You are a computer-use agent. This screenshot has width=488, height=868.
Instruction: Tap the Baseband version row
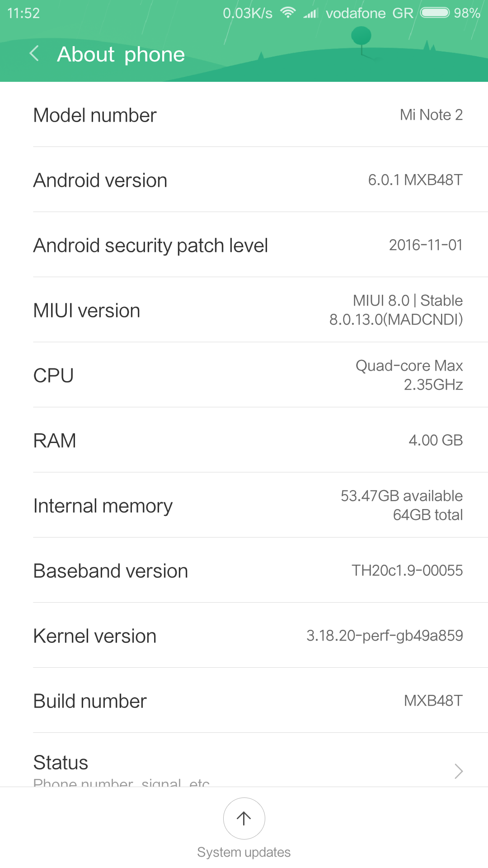244,571
